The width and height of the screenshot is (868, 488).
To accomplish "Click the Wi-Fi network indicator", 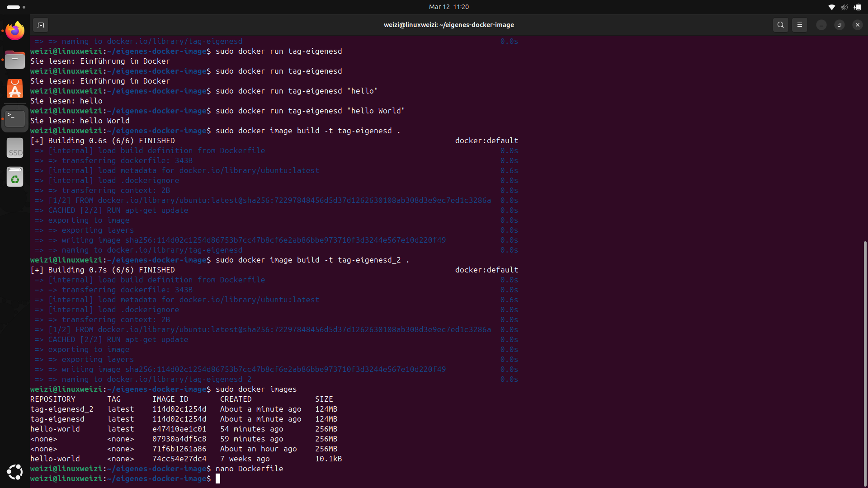I will pos(831,7).
